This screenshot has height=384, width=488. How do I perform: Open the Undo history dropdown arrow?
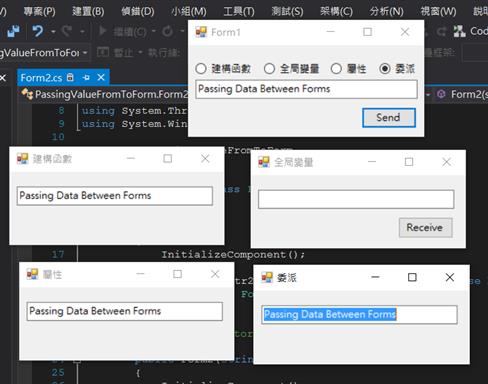click(x=53, y=32)
